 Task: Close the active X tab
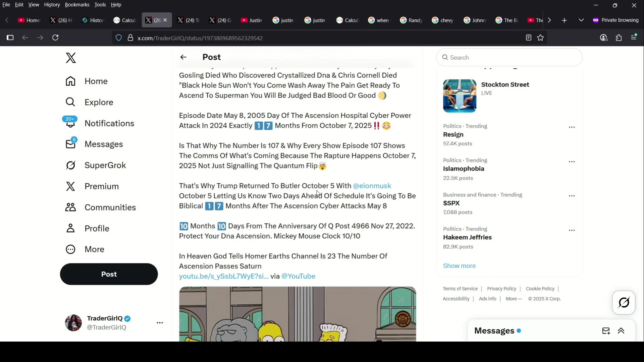click(165, 20)
